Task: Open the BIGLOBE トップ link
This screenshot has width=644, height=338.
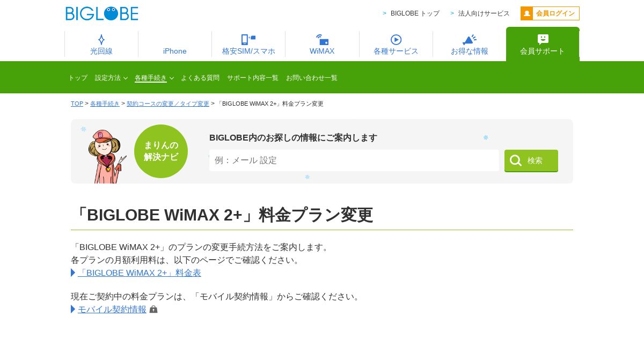Action: pos(415,13)
